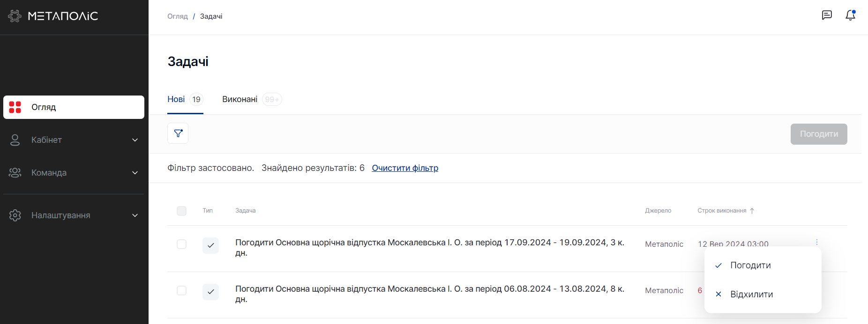
Task: Open the messages chat icon
Action: click(x=827, y=15)
